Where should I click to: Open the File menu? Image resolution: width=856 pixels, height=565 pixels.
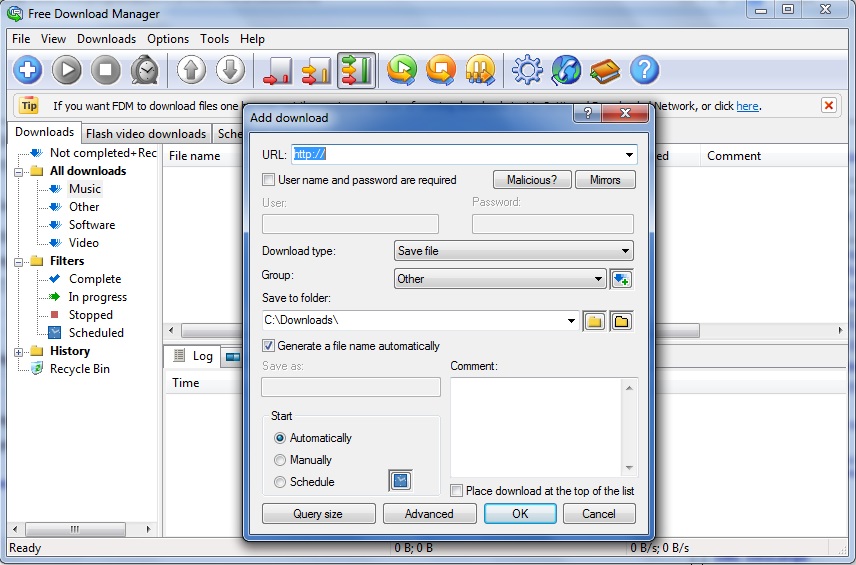(21, 39)
